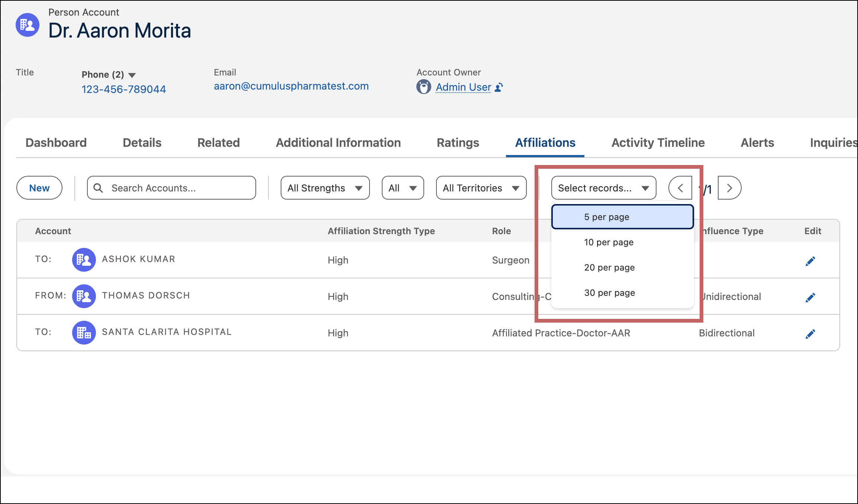Image resolution: width=858 pixels, height=504 pixels.
Task: Open the Activity Timeline tab
Action: click(x=658, y=143)
